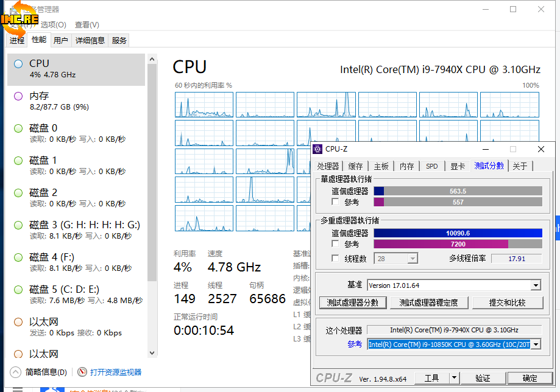Image resolution: width=560 pixels, height=392 pixels.
Task: Click the 磁盘 3 disk circle icon
Action: coord(18,225)
